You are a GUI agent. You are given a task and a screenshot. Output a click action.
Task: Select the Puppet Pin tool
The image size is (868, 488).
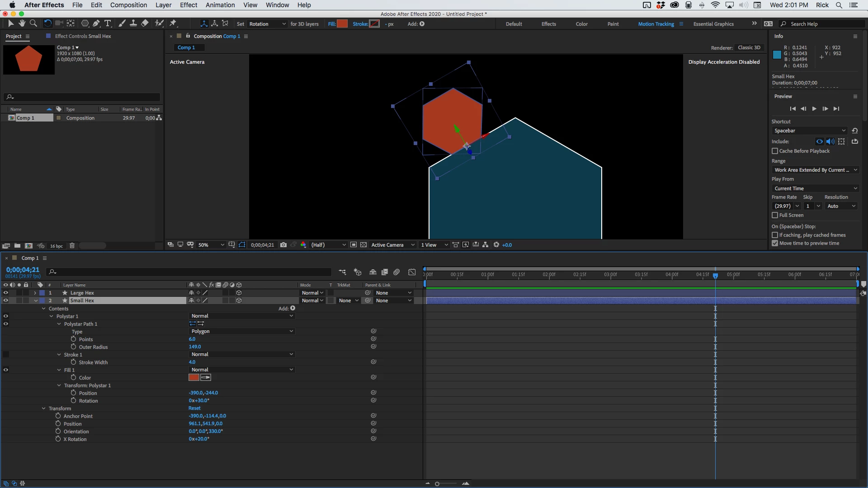(x=173, y=23)
